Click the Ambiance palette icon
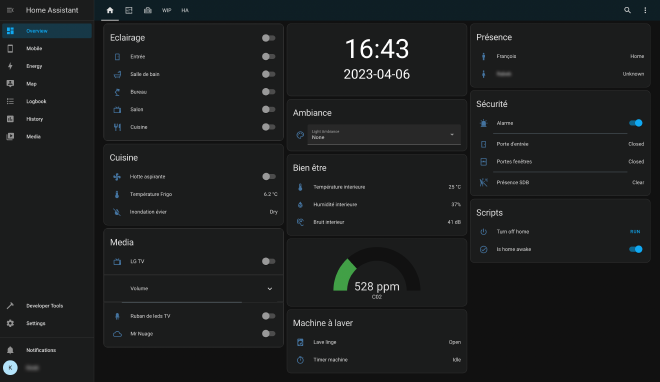 pos(300,135)
